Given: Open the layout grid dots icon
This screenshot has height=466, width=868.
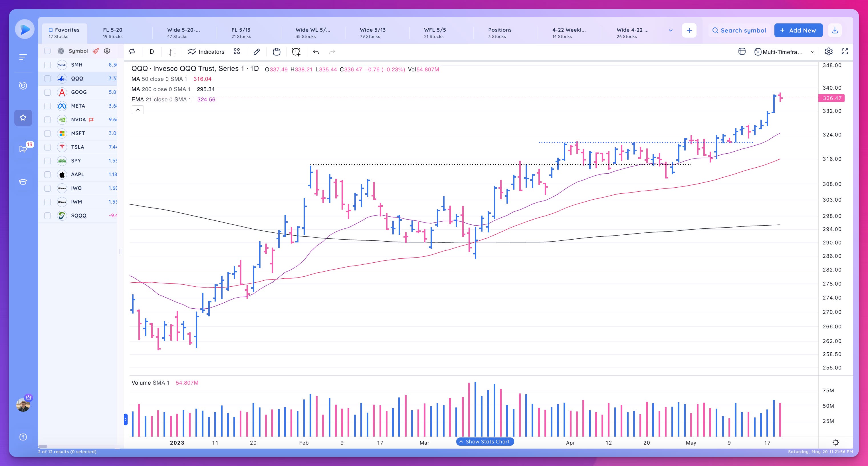Looking at the screenshot, I should tap(237, 51).
